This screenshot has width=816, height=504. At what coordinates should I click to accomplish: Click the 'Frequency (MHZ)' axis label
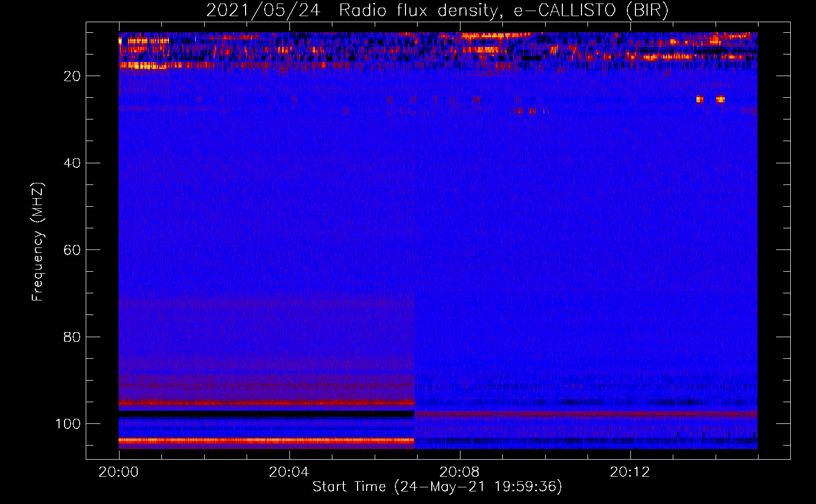[x=38, y=241]
